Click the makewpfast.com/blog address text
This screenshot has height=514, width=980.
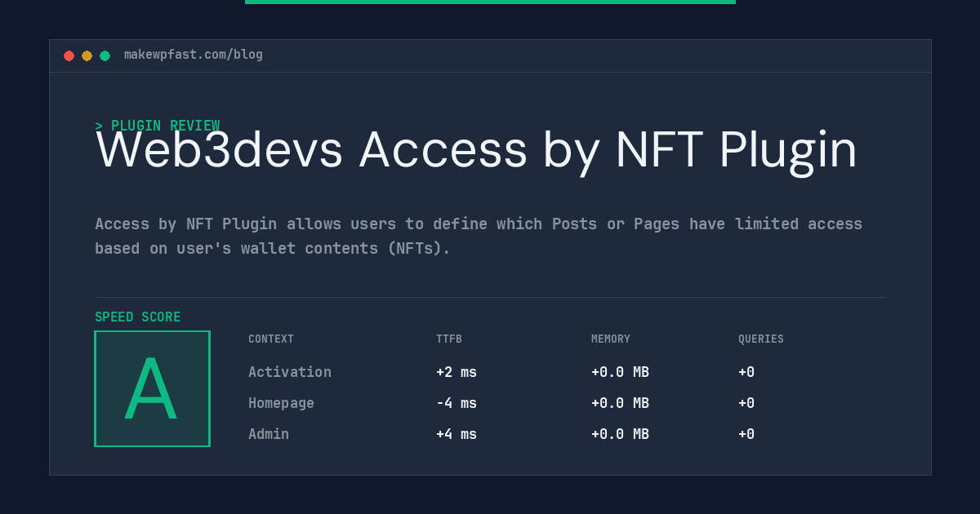tap(194, 55)
